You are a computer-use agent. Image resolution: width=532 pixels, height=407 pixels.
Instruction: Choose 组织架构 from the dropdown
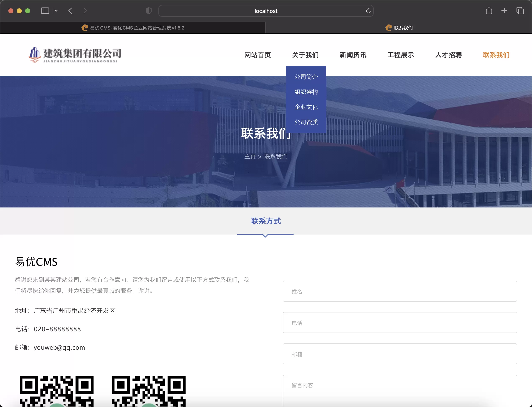pyautogui.click(x=306, y=92)
